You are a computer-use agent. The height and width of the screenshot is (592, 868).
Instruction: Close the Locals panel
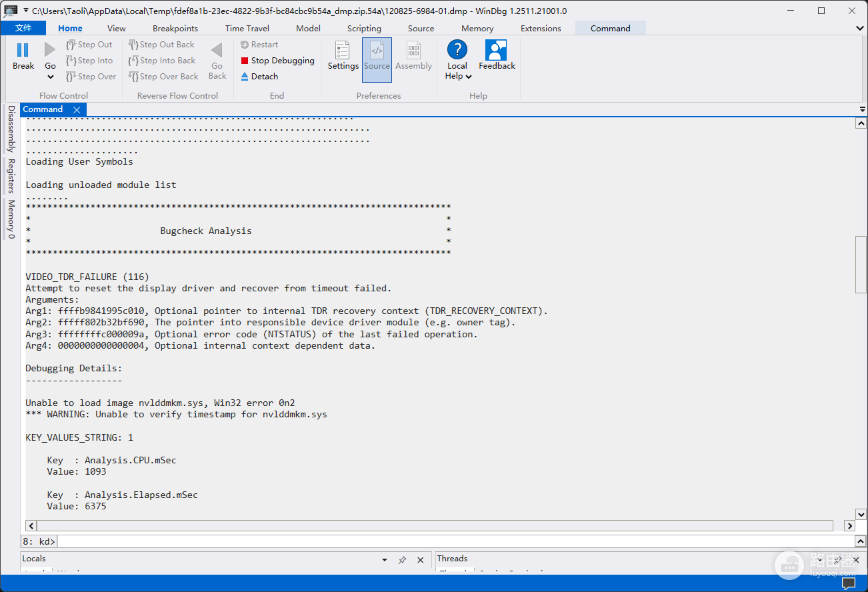click(x=420, y=560)
